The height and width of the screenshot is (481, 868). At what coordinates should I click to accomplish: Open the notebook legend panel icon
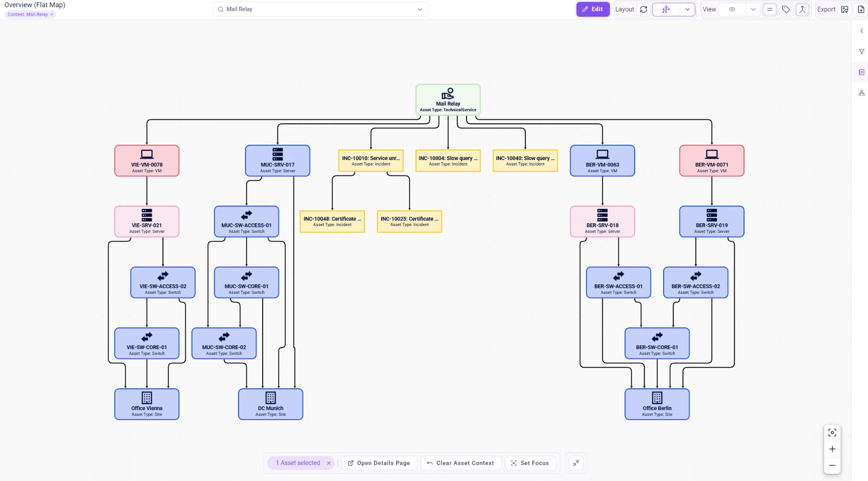pos(861,72)
